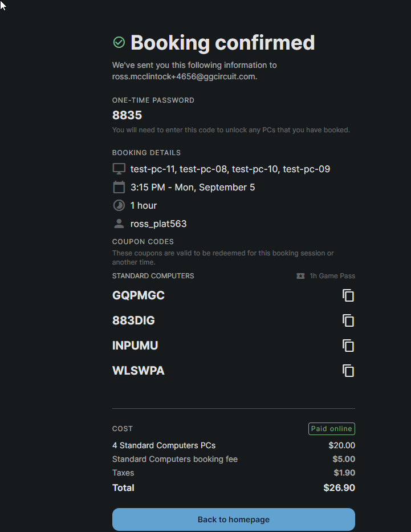Copy the INPUMU coupon code
Image resolution: width=411 pixels, height=532 pixels.
click(348, 345)
